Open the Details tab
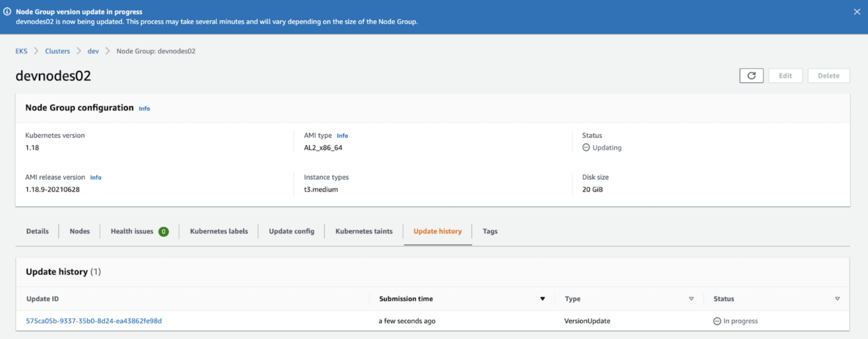Viewport: 868px width, 339px height. tap(38, 231)
